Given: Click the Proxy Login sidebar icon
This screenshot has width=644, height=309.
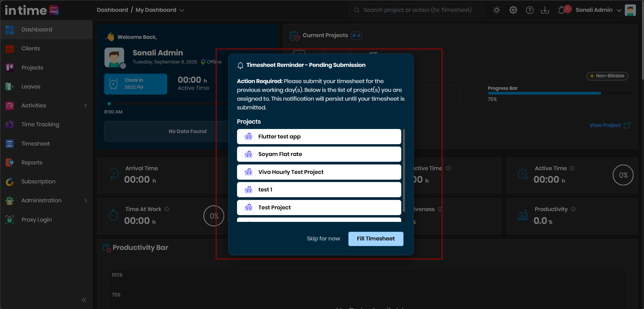Looking at the screenshot, I should (x=10, y=220).
